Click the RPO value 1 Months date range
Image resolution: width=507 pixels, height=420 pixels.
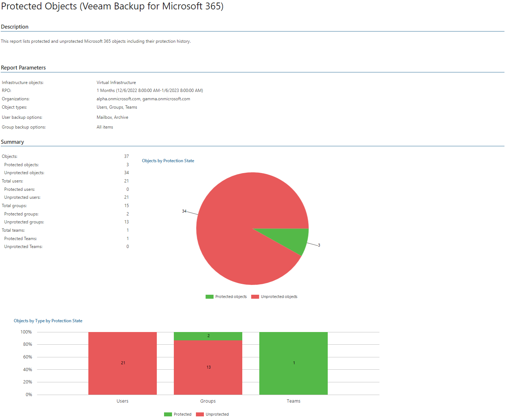click(150, 91)
